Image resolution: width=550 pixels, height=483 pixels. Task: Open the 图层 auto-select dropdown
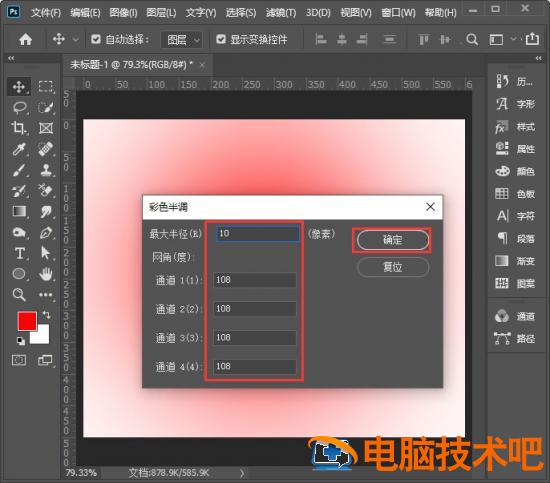(181, 40)
